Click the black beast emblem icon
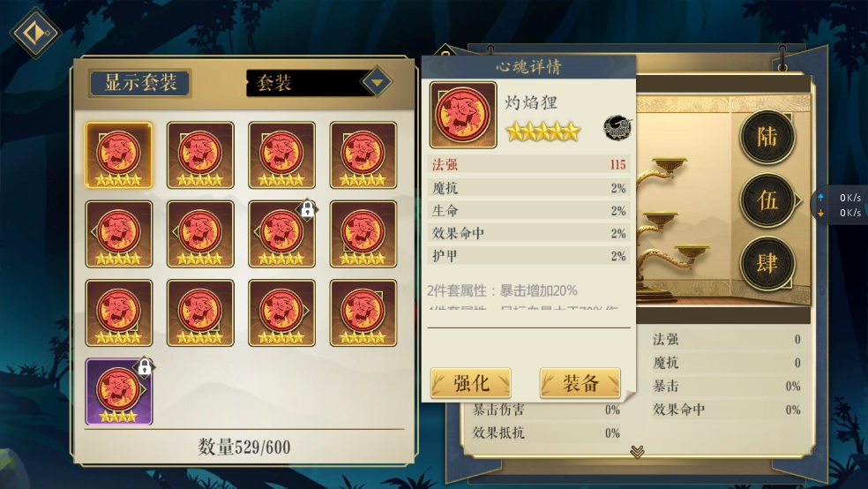 (617, 128)
